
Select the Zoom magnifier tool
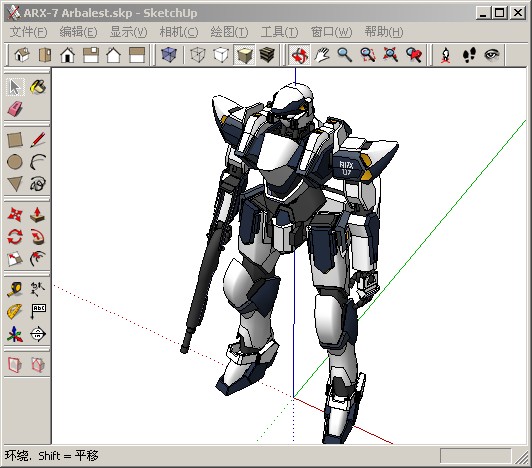[x=344, y=55]
